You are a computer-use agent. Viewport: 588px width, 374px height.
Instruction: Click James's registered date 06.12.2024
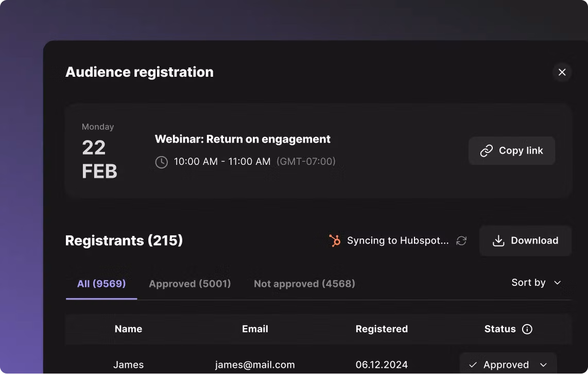pyautogui.click(x=382, y=365)
